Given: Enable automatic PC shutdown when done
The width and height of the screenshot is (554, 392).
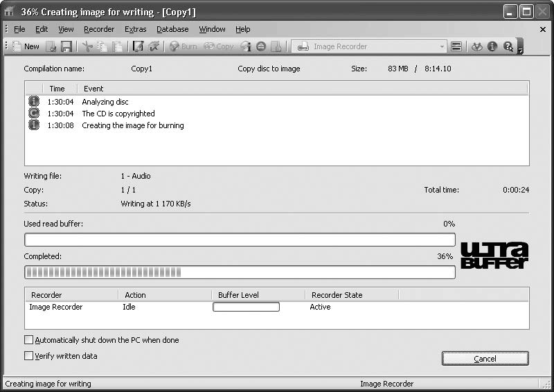Looking at the screenshot, I should click(x=29, y=340).
